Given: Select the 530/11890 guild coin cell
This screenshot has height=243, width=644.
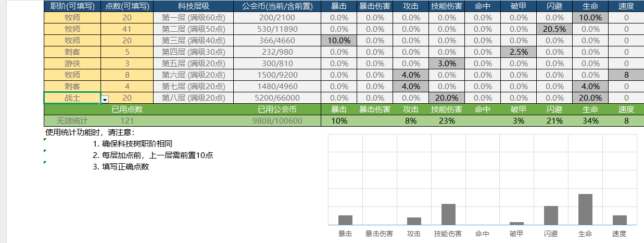Looking at the screenshot, I should coord(277,29).
